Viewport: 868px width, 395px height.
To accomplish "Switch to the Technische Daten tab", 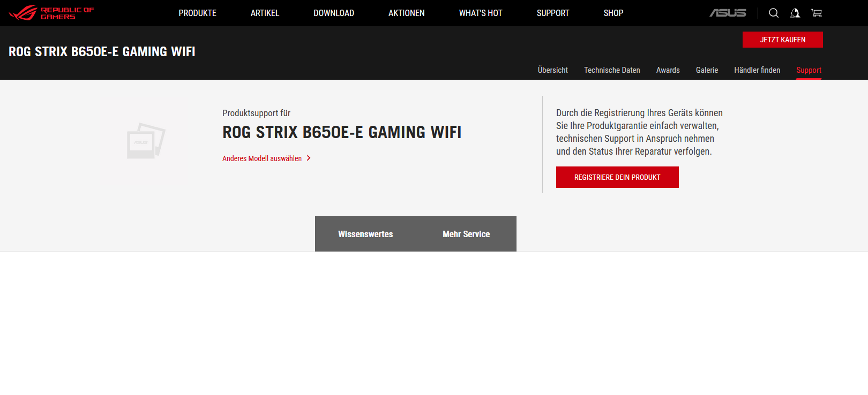I will tap(612, 70).
